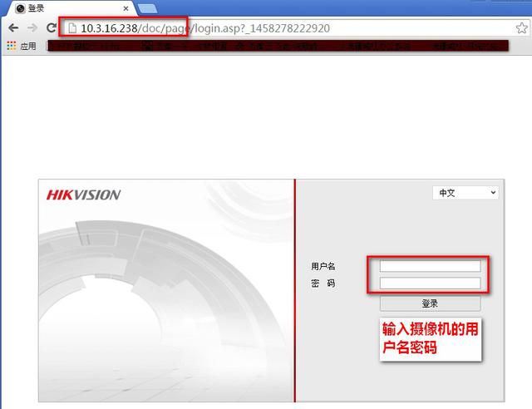
Task: Click the HIKVISION logo
Action: (x=83, y=195)
